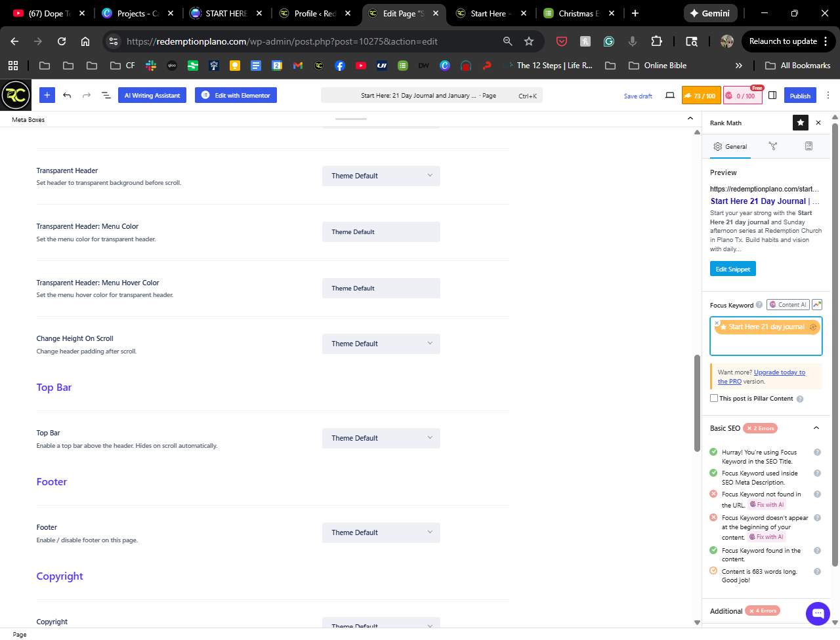This screenshot has width=840, height=640.
Task: Collapse the Meta Boxes panel
Action: point(690,119)
